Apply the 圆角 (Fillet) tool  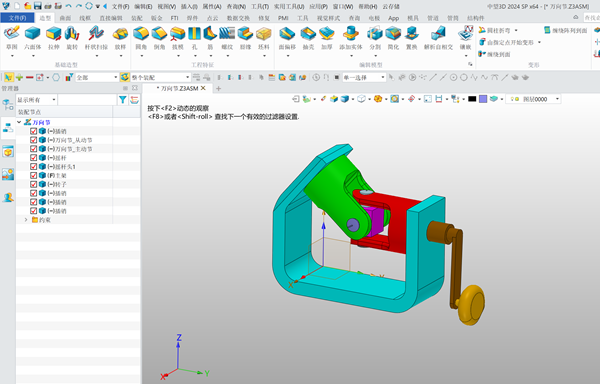click(141, 38)
